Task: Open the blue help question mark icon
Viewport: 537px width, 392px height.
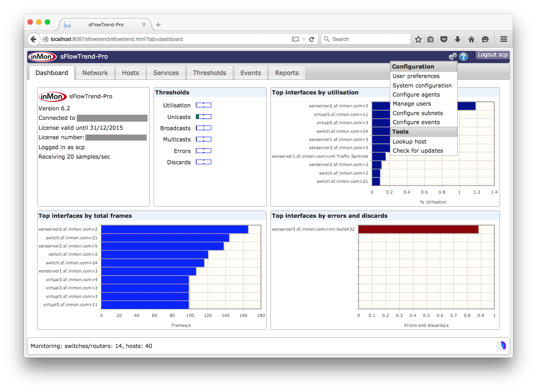Action: pyautogui.click(x=463, y=56)
